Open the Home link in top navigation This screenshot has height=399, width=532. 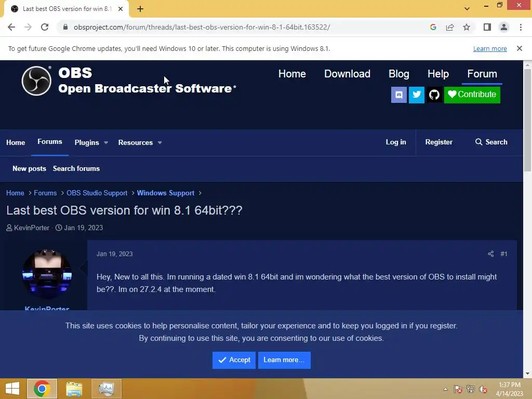click(292, 74)
